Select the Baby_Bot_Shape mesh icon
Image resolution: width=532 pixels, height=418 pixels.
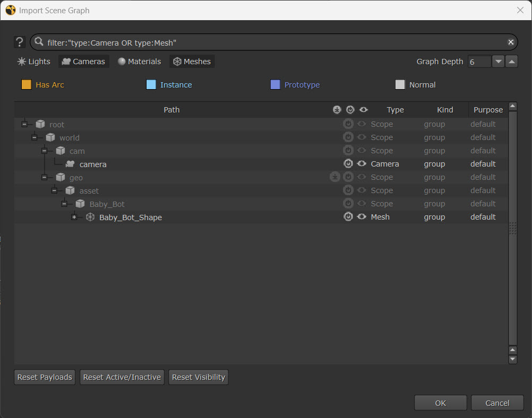pyautogui.click(x=90, y=217)
